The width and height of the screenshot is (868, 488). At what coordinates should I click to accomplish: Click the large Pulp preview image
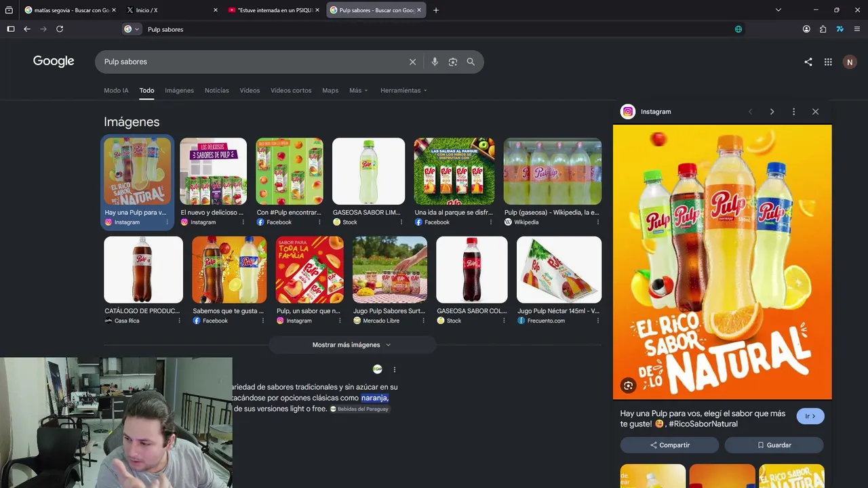(722, 262)
